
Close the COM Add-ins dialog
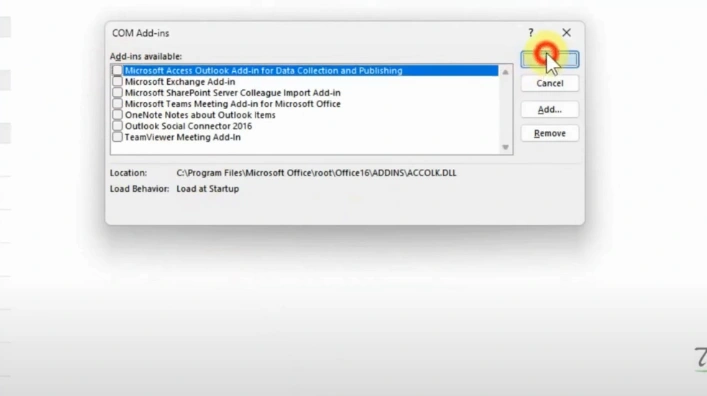coord(566,32)
